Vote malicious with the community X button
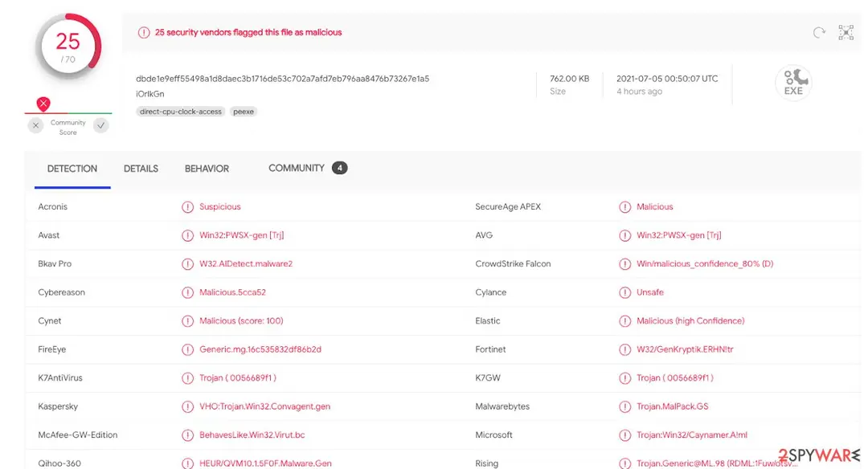 [x=35, y=125]
